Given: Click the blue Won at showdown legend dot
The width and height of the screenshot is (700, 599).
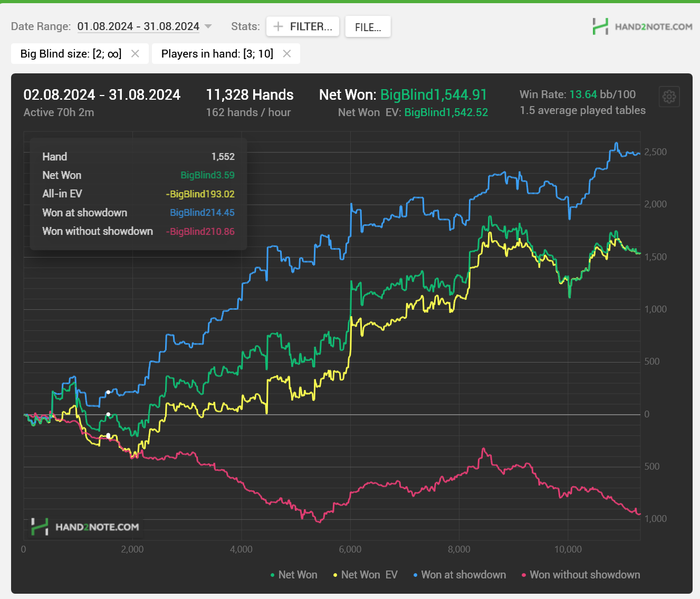Looking at the screenshot, I should (415, 575).
